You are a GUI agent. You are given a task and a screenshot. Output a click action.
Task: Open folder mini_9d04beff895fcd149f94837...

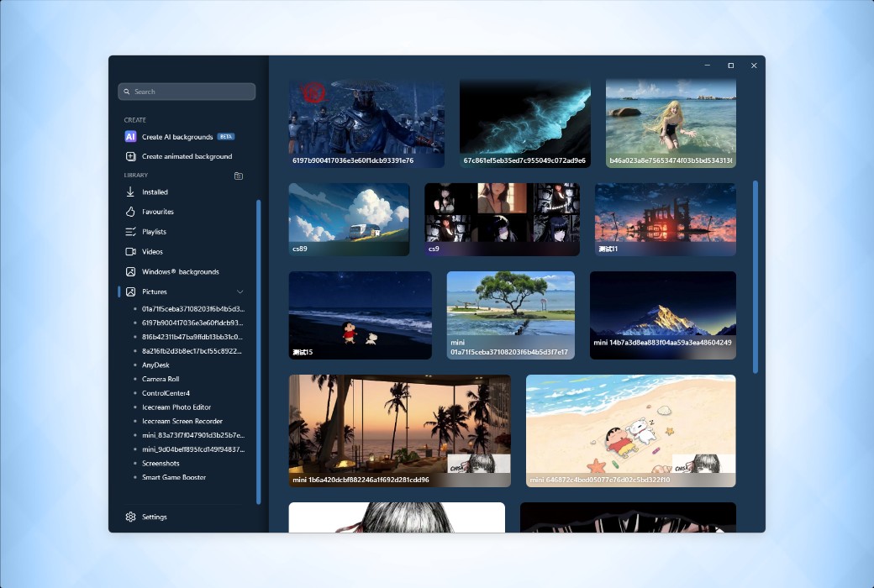coord(192,449)
